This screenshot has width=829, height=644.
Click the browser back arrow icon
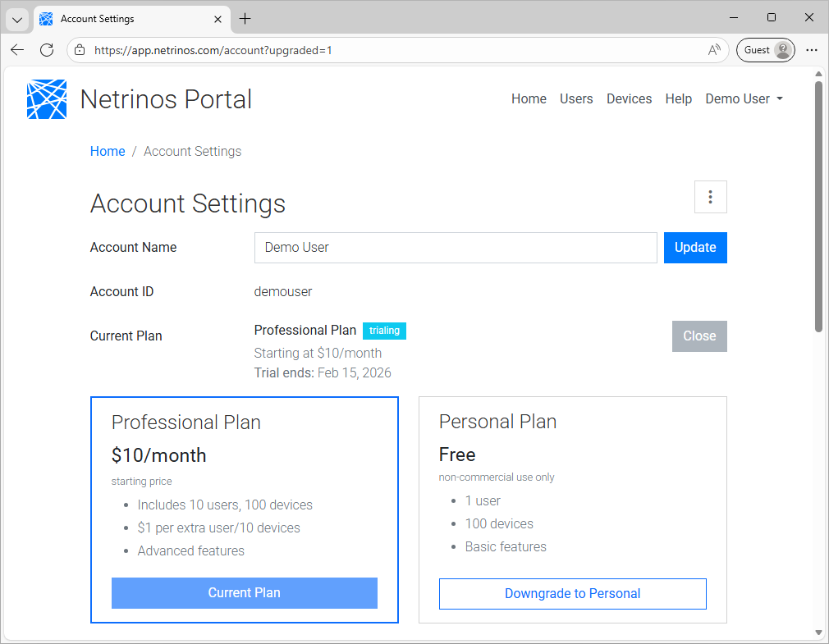[x=17, y=49]
